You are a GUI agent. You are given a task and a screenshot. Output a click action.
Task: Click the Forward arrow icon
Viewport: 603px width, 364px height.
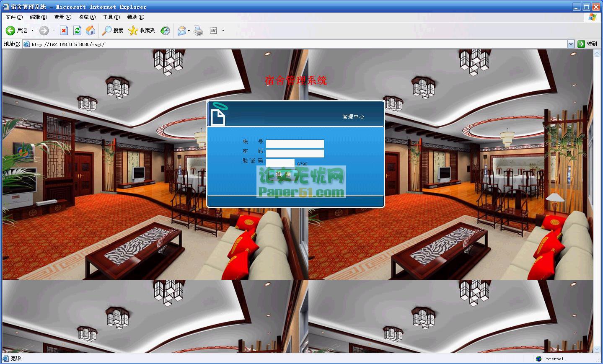point(44,31)
